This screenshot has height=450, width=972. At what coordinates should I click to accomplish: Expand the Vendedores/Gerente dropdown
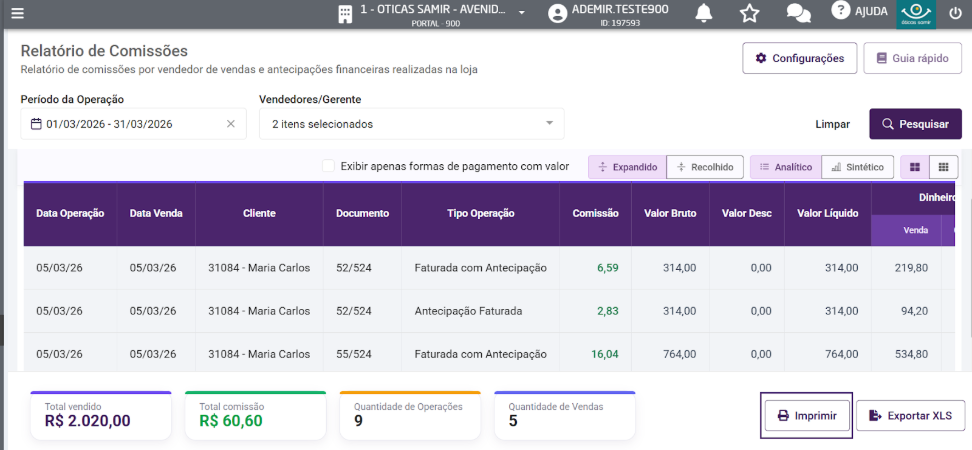click(549, 124)
